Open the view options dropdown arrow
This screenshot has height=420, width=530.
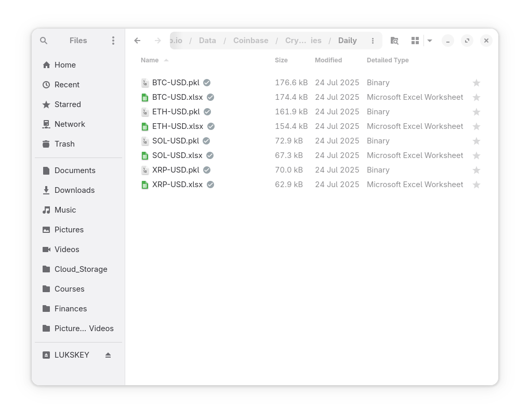(x=430, y=40)
